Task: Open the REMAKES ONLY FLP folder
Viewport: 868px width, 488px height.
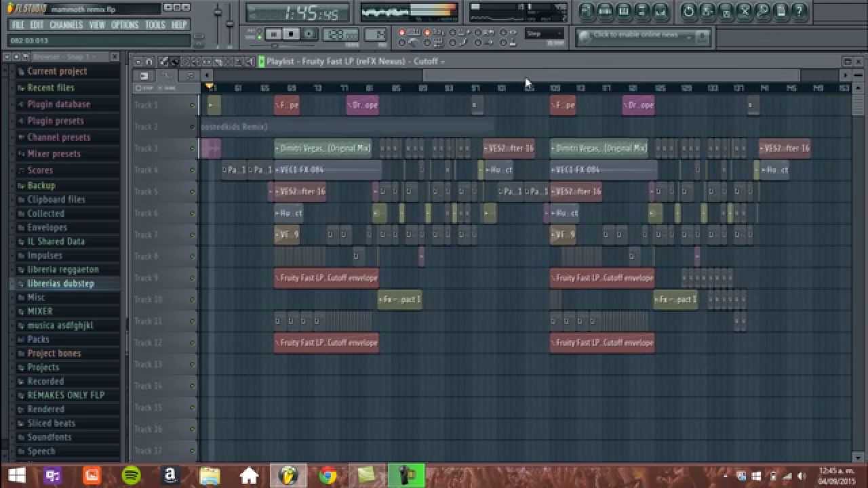Action: (66, 395)
